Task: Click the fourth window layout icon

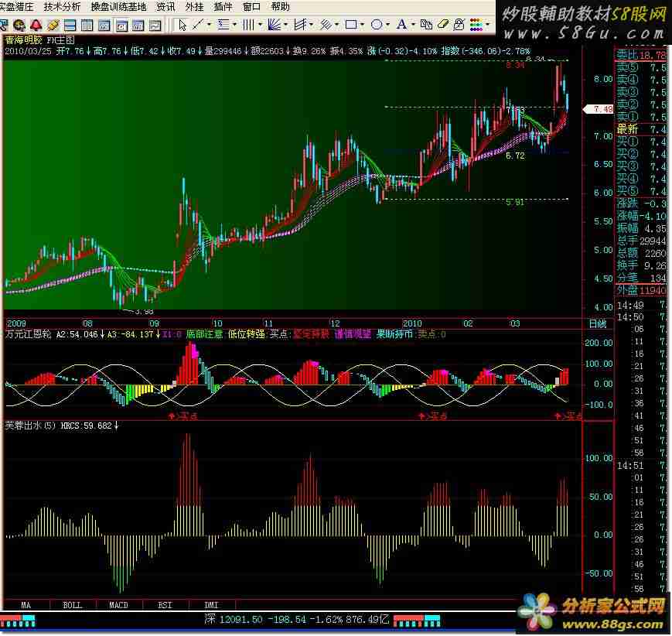Action: tap(121, 26)
